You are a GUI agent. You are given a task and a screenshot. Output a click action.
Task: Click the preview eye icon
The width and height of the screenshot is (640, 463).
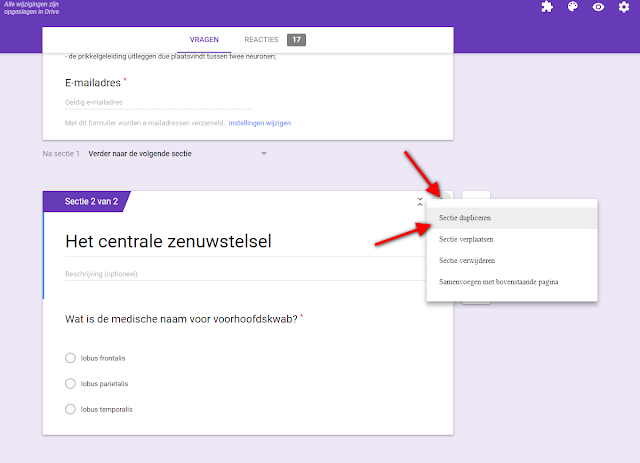(598, 7)
